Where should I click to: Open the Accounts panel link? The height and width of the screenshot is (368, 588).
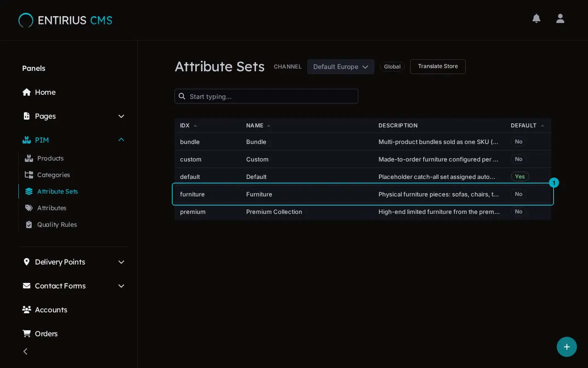51,310
